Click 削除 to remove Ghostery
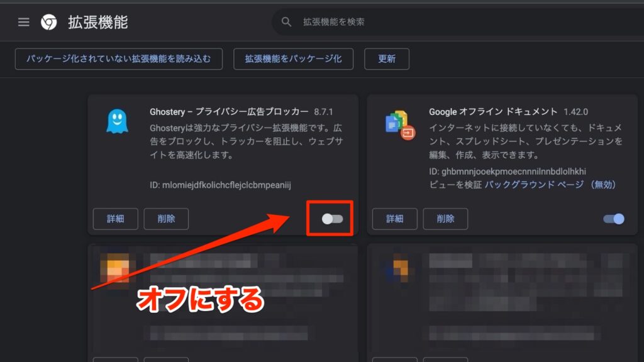 pos(166,219)
